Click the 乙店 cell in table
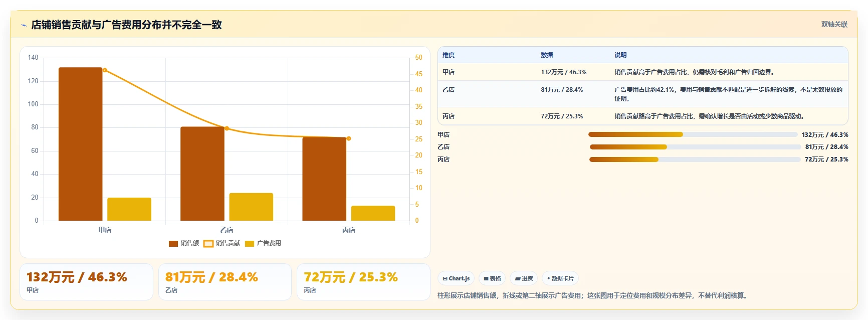Screen dimensions: 868x320 [449, 90]
